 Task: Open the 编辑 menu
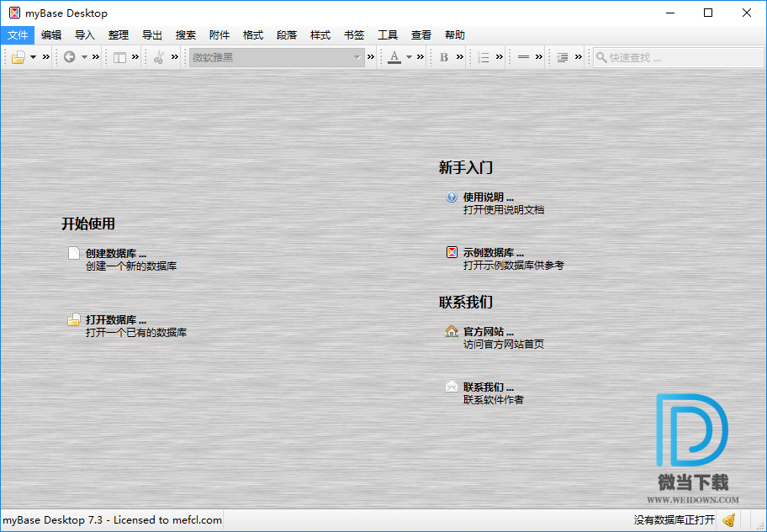51,35
